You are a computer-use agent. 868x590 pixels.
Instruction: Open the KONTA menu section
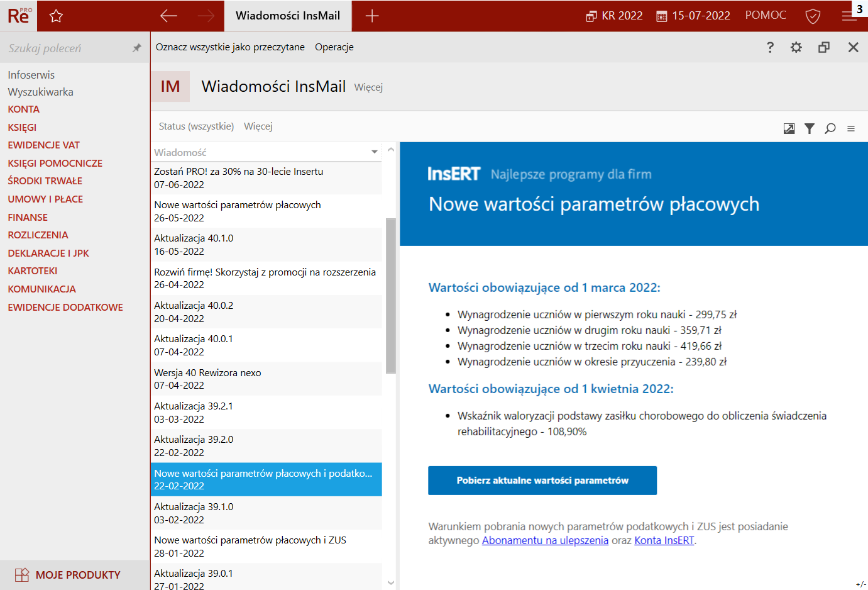pos(24,109)
